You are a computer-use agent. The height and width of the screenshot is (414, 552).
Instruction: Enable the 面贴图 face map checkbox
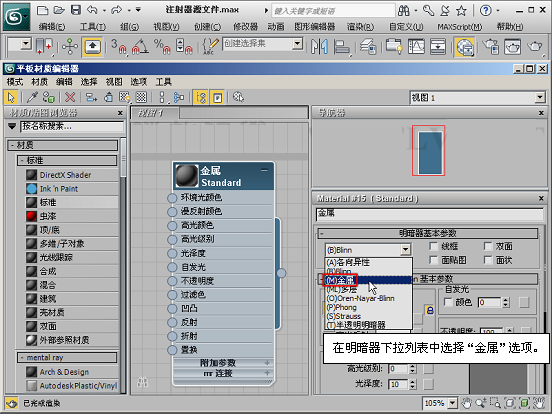pyautogui.click(x=434, y=260)
